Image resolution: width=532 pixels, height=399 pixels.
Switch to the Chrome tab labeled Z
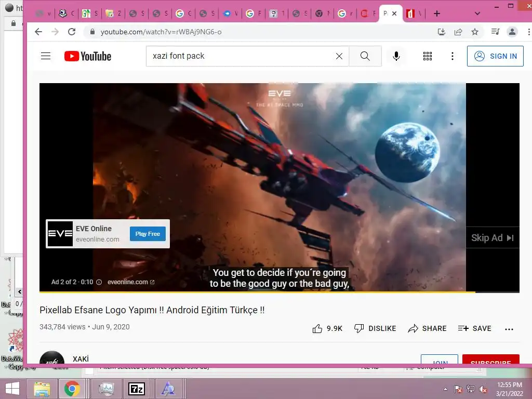click(x=114, y=14)
